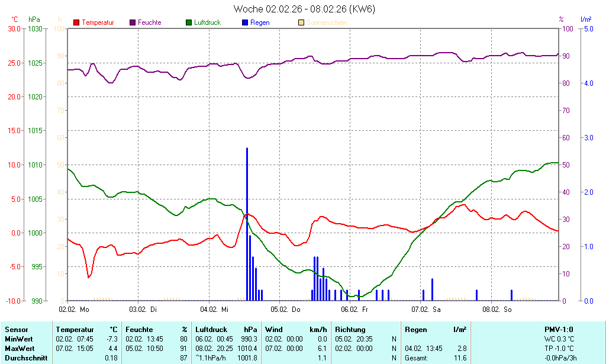Click the purple Feuchte legend swatch

click(133, 22)
